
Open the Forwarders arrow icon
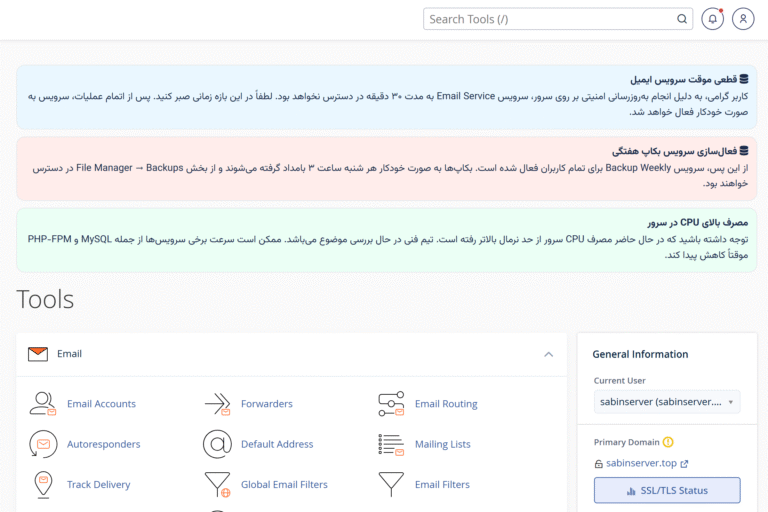tap(217, 404)
